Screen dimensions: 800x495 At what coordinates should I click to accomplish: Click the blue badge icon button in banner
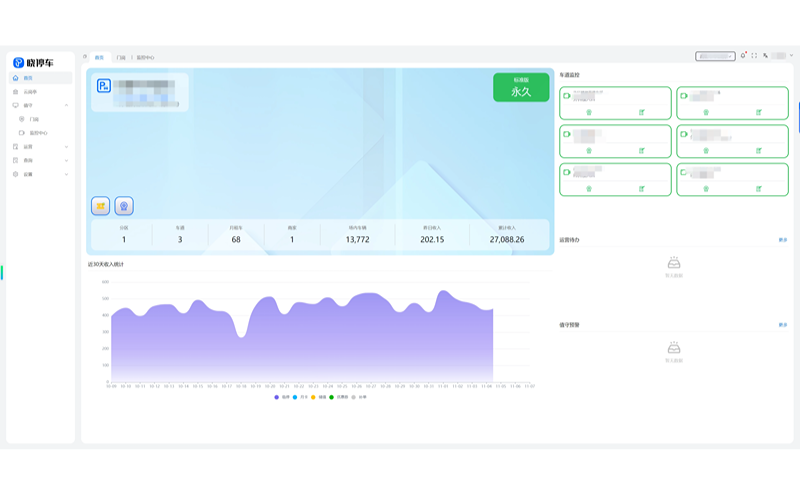124,206
